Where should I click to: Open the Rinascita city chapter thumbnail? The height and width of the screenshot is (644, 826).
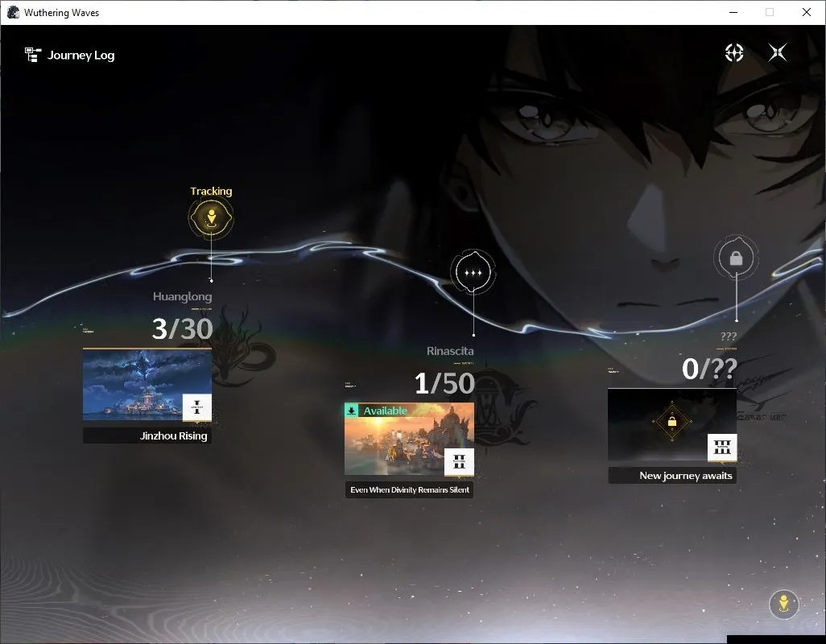(409, 440)
